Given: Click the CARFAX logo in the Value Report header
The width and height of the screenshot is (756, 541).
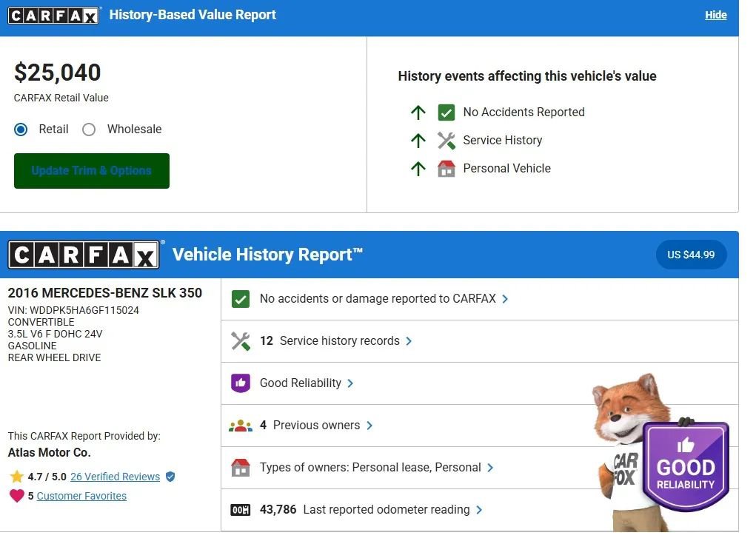Looking at the screenshot, I should click(53, 15).
